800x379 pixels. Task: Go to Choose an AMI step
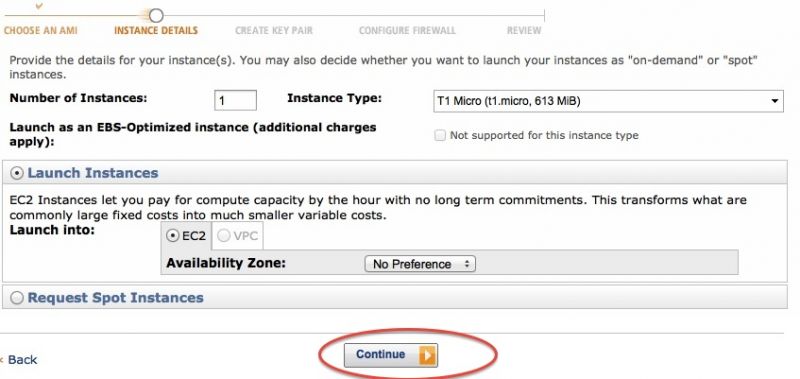[41, 31]
